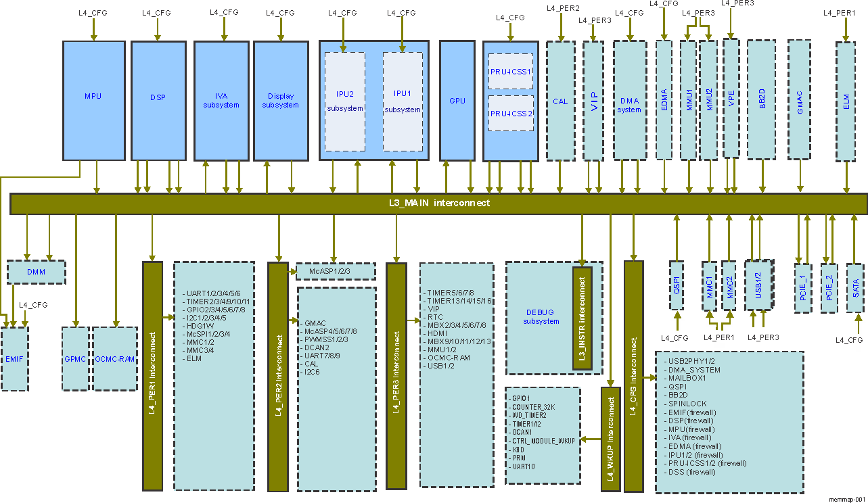Select the L4_WKUP interconnect bar
Image resolution: width=868 pixels, height=503 pixels.
(611, 439)
